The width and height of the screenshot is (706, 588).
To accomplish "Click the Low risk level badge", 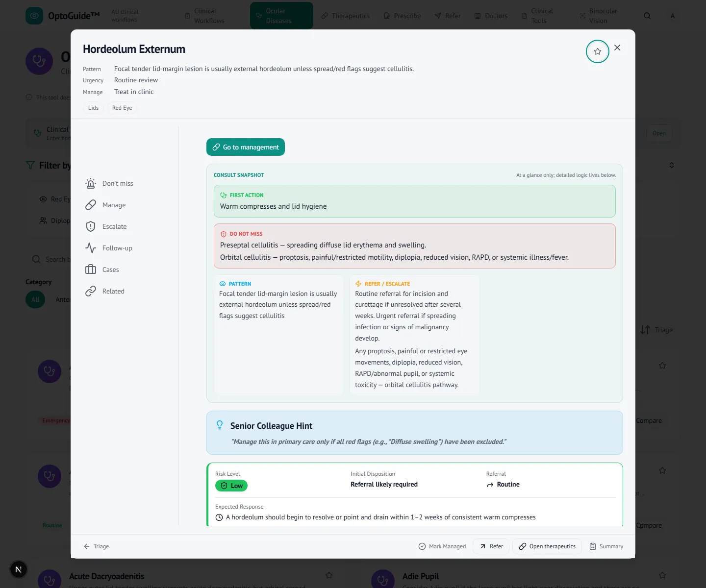I will [231, 486].
